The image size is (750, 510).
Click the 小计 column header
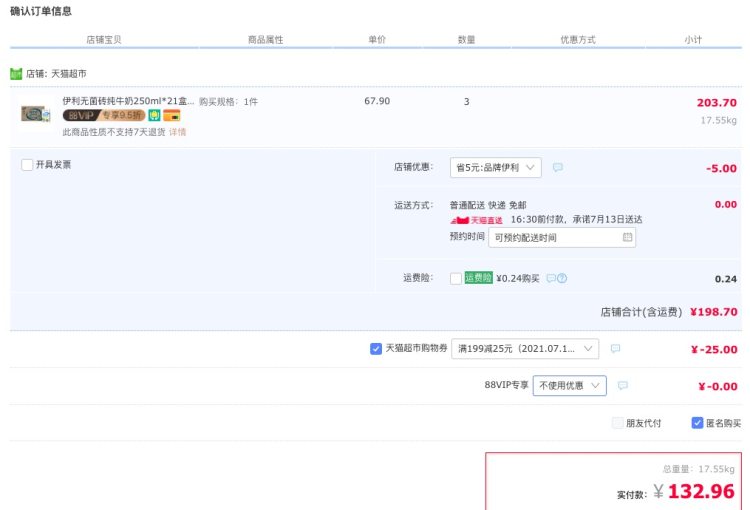693,40
